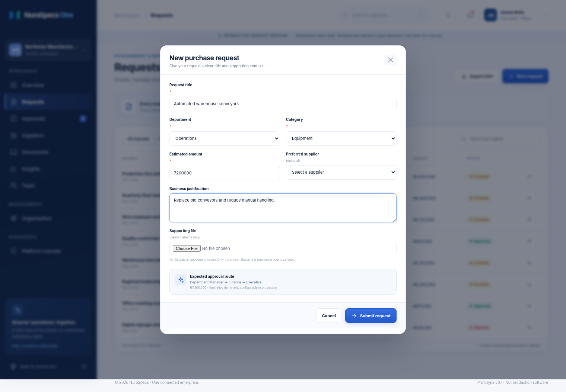Click 'Prototype v0.1 · Not production software' footer text
This screenshot has height=392, width=566.
(x=513, y=382)
